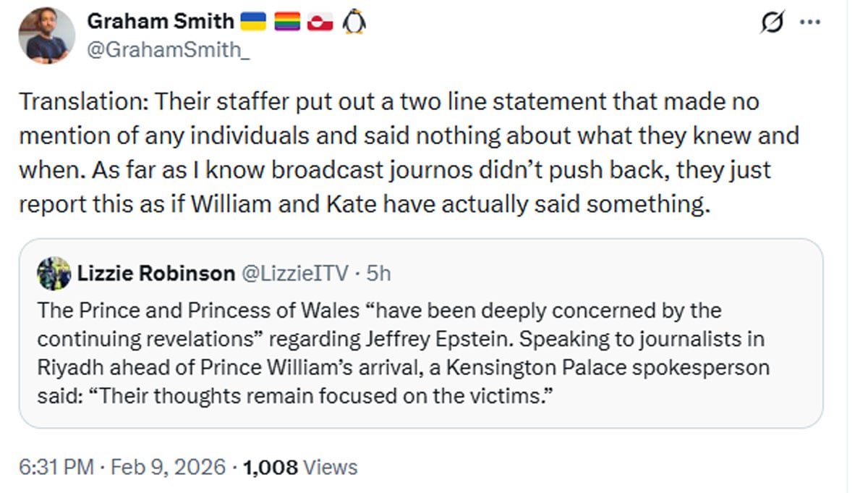Screen dimensions: 868x493
Task: Click the penguin emoji in Graham's name
Action: (x=352, y=20)
